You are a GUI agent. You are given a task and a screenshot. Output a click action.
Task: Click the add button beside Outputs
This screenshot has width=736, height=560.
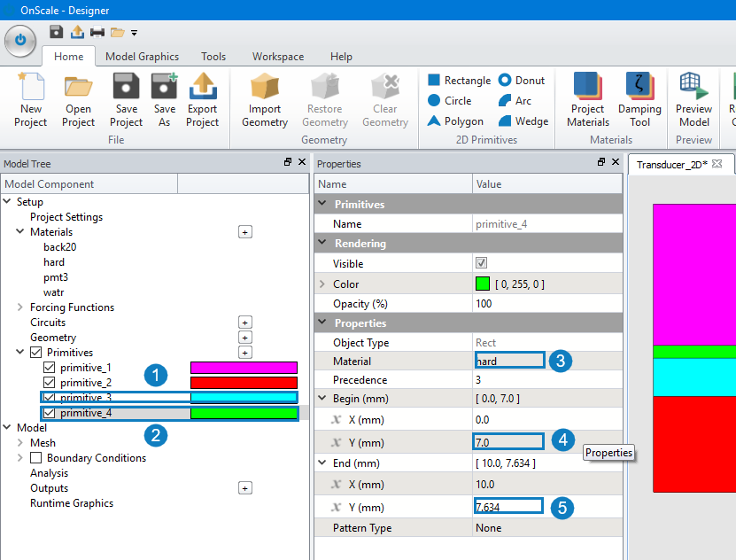(x=245, y=488)
